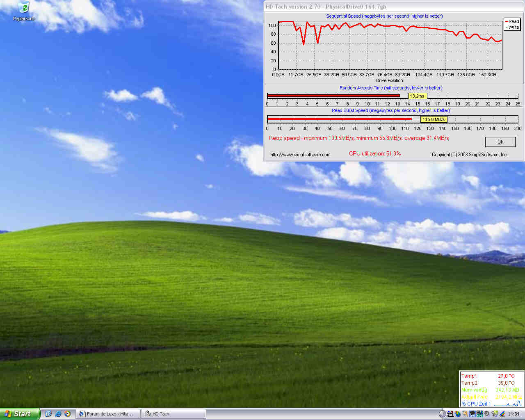Click the Sequential Speed chart title
The height and width of the screenshot is (420, 525).
[384, 16]
